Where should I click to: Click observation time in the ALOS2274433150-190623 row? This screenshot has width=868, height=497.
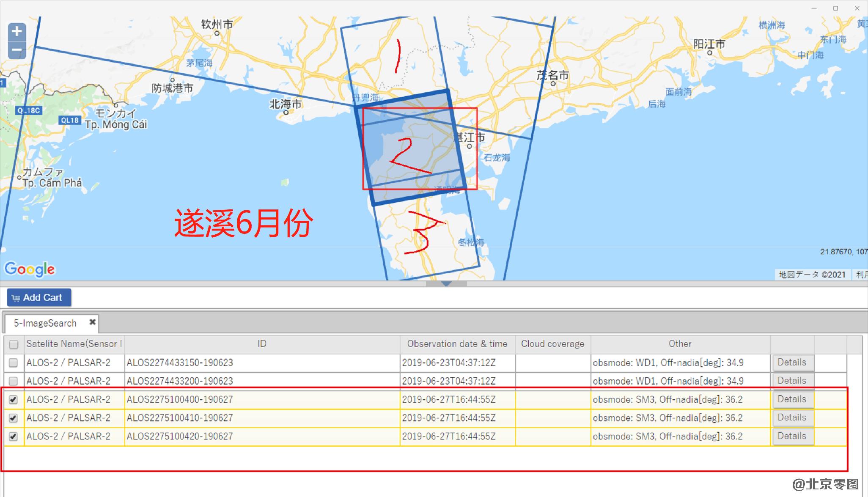449,363
